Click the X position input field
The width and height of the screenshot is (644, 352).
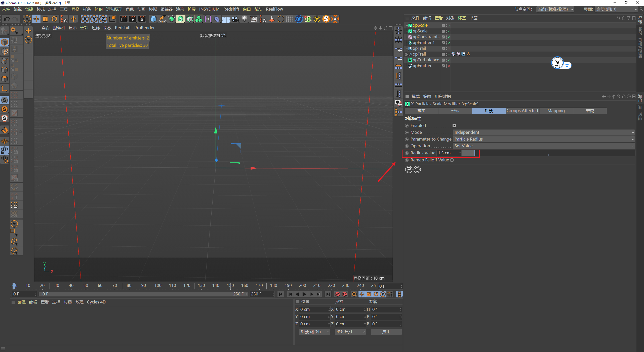pos(314,310)
